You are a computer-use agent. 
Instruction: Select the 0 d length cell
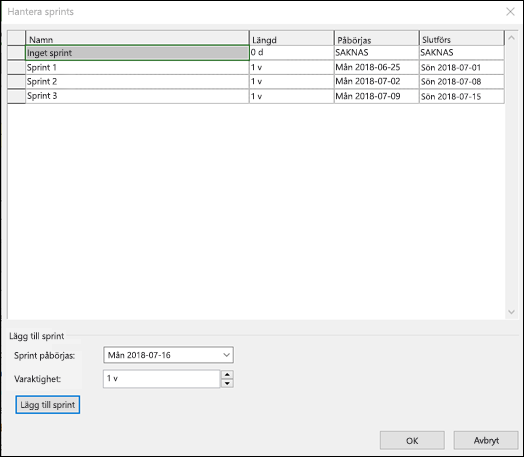point(291,53)
